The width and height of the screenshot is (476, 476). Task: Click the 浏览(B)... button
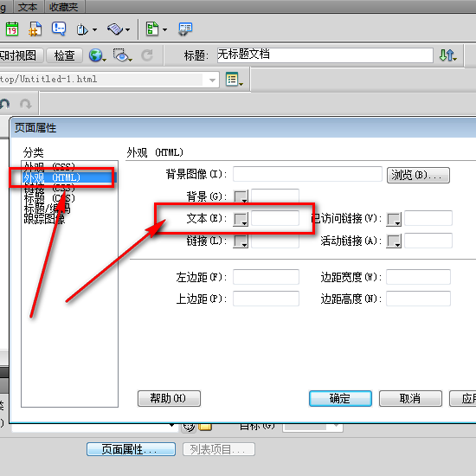pyautogui.click(x=418, y=175)
